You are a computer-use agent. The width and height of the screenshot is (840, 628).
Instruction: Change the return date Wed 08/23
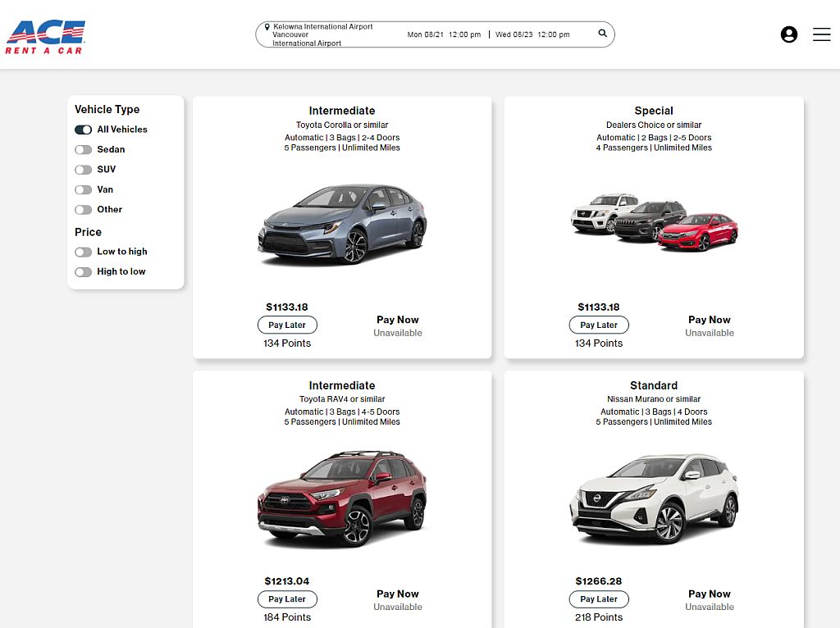[532, 35]
